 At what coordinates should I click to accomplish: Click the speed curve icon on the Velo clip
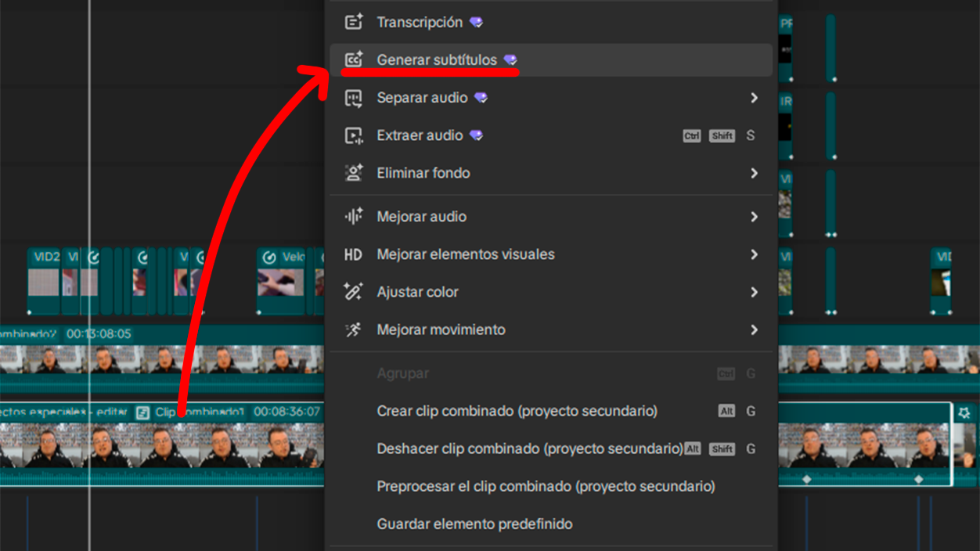269,257
